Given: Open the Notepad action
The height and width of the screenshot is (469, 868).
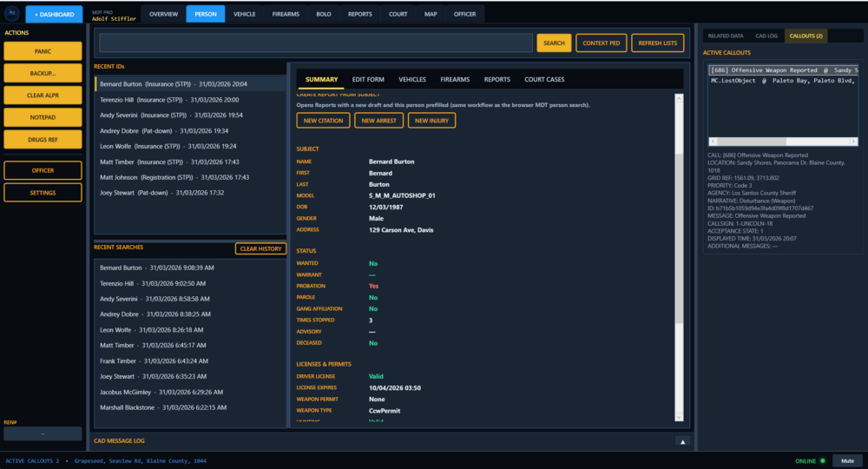Looking at the screenshot, I should 43,117.
